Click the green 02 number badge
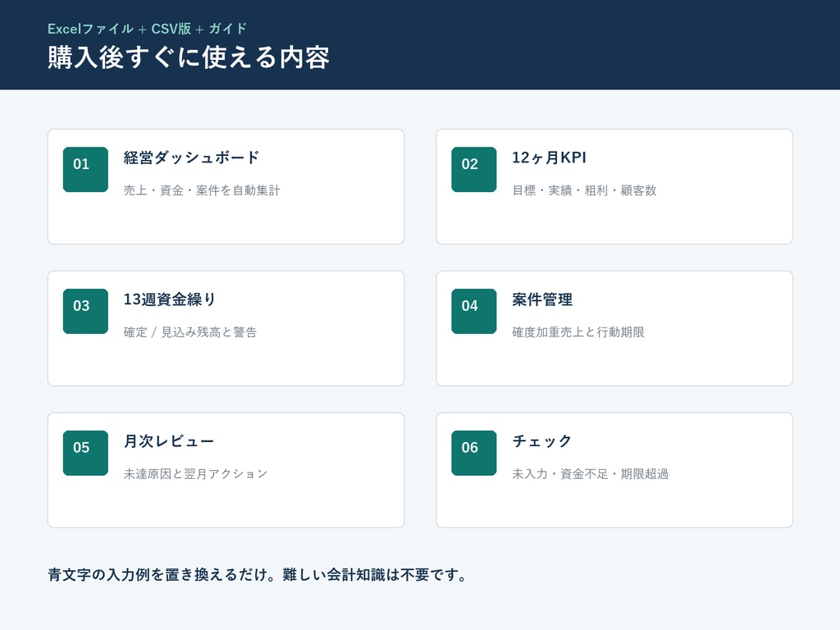Screen dimensions: 840x630 [474, 169]
